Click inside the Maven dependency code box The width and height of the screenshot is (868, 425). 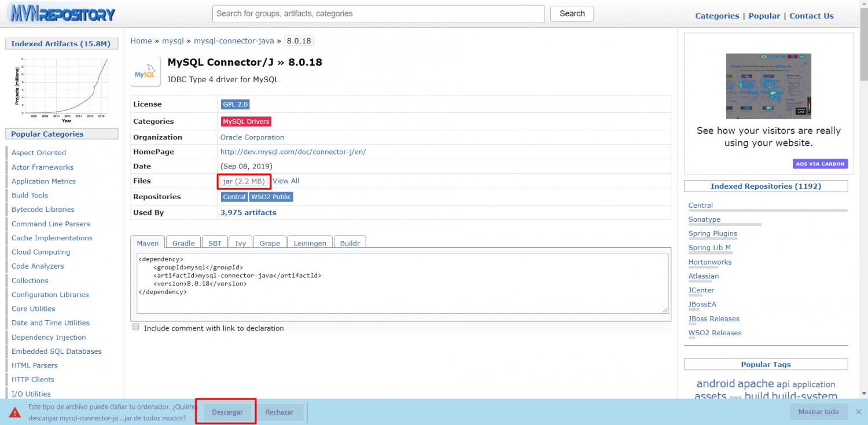pos(403,283)
